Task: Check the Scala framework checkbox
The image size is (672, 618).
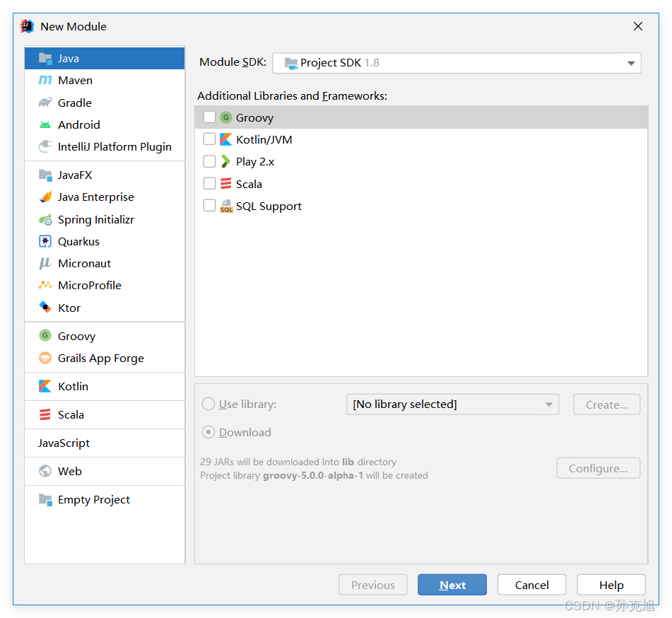Action: click(x=209, y=184)
